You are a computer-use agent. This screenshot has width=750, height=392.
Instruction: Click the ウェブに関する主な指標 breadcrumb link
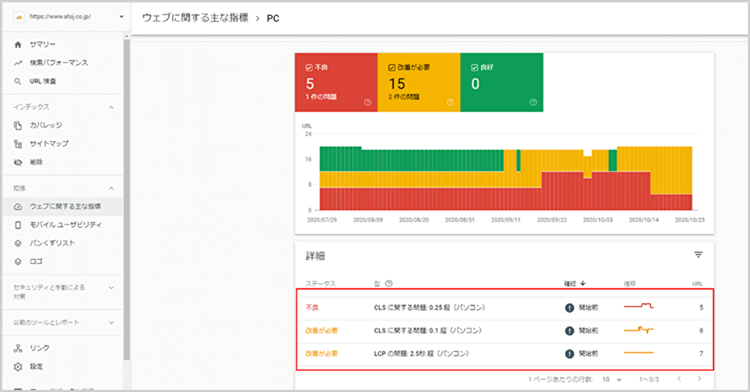tap(195, 18)
